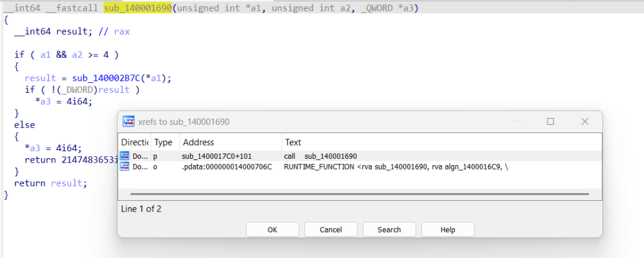Select the xref icon for sub_1400017C0+101 row
Viewport: 644px width, 258px height.
pyautogui.click(x=125, y=156)
